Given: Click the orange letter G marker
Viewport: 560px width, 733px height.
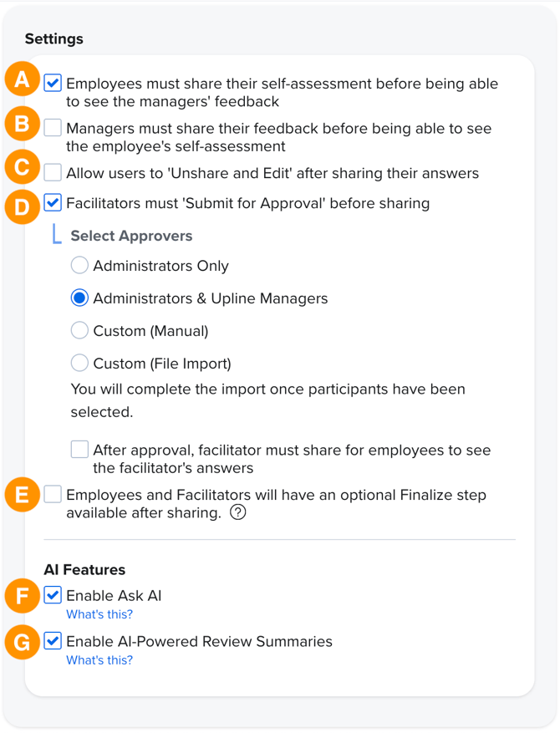Looking at the screenshot, I should pyautogui.click(x=23, y=643).
